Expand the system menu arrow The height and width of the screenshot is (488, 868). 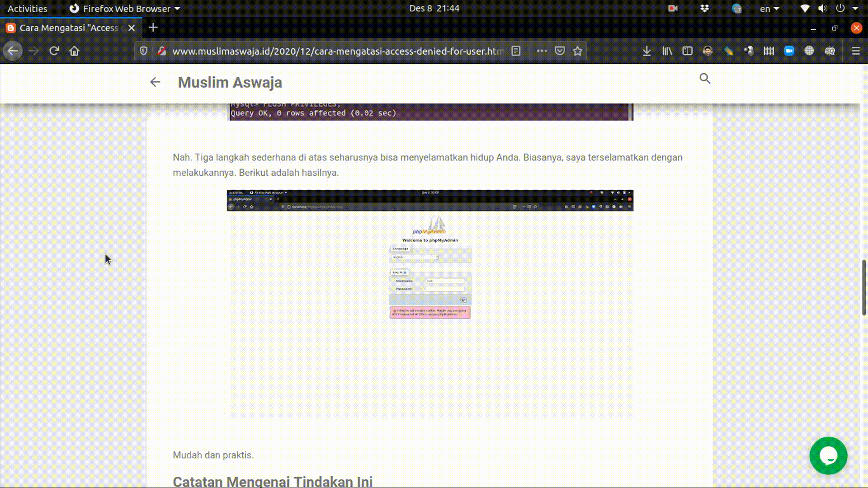coord(855,9)
